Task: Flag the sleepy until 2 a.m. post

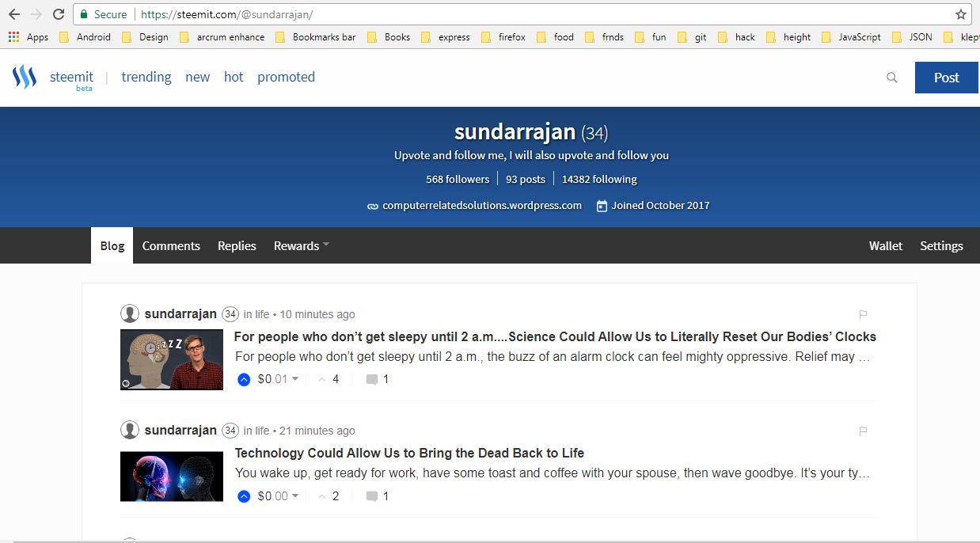Action: click(864, 314)
